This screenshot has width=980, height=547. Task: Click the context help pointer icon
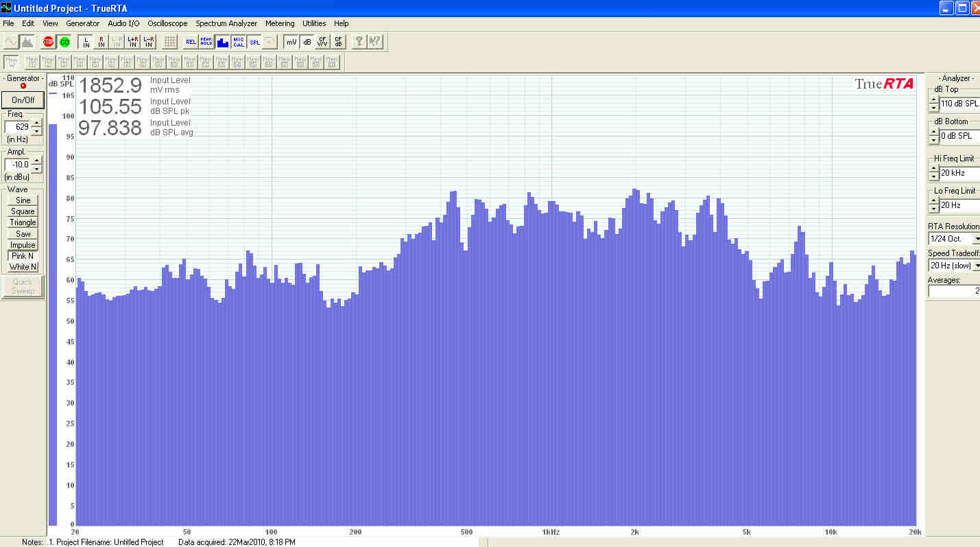374,42
